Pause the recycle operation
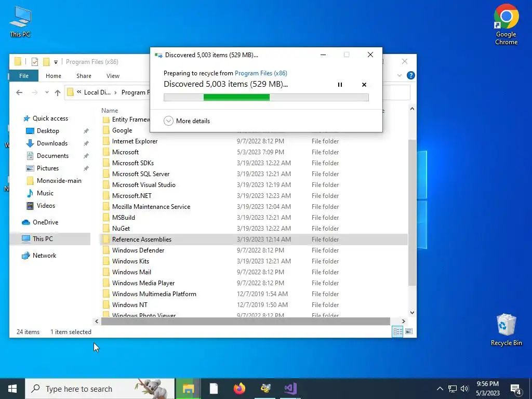The width and height of the screenshot is (532, 399). click(340, 85)
